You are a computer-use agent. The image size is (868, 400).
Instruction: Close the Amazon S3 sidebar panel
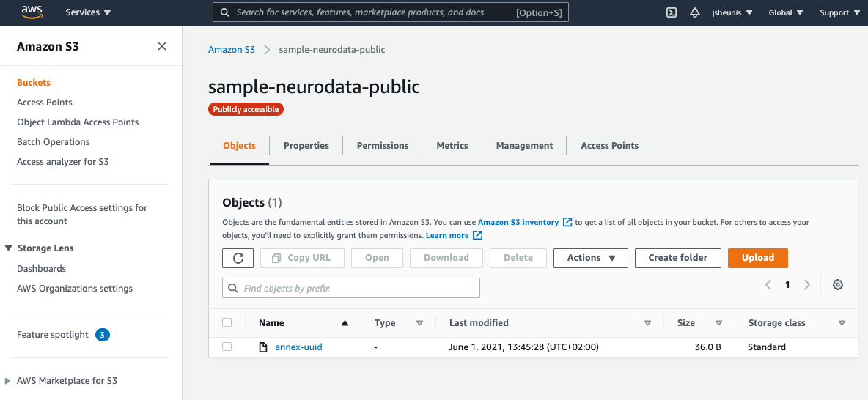(162, 46)
